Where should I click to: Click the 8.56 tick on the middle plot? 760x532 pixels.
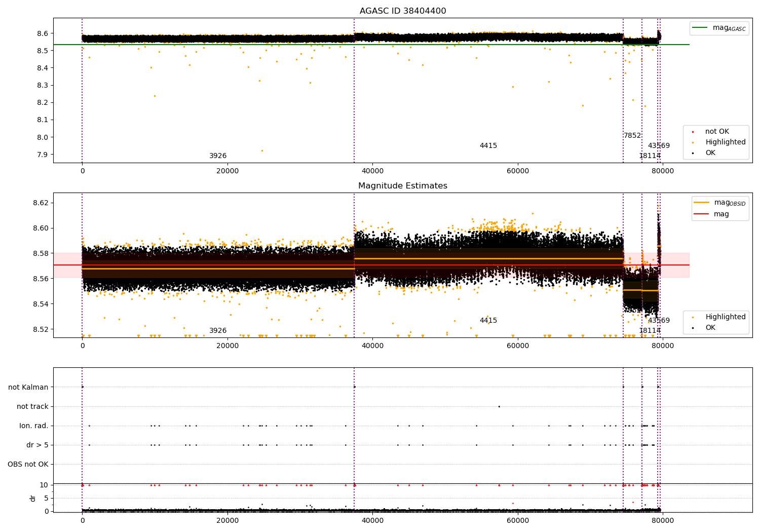coord(41,279)
